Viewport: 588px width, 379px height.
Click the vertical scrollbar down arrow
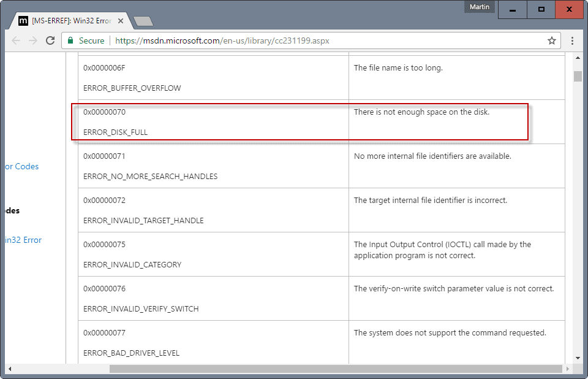(578, 358)
